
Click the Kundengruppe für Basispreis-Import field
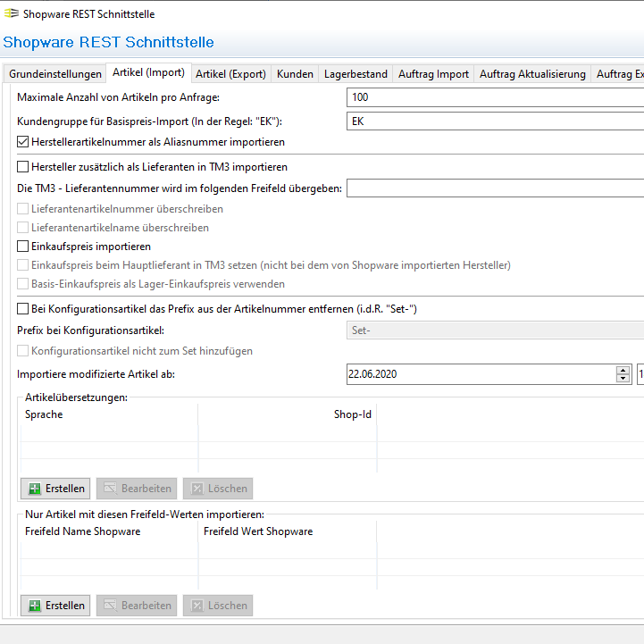[496, 121]
